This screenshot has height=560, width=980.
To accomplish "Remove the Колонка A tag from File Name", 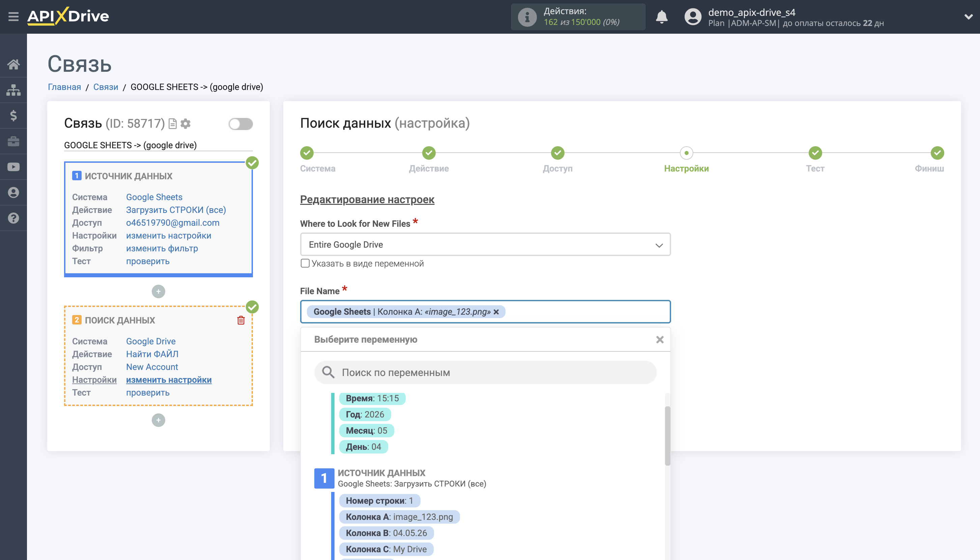I will tap(496, 312).
